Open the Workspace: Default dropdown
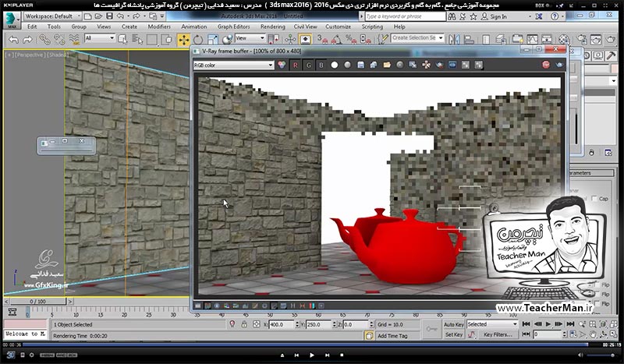The width and height of the screenshot is (624, 364). [52, 16]
